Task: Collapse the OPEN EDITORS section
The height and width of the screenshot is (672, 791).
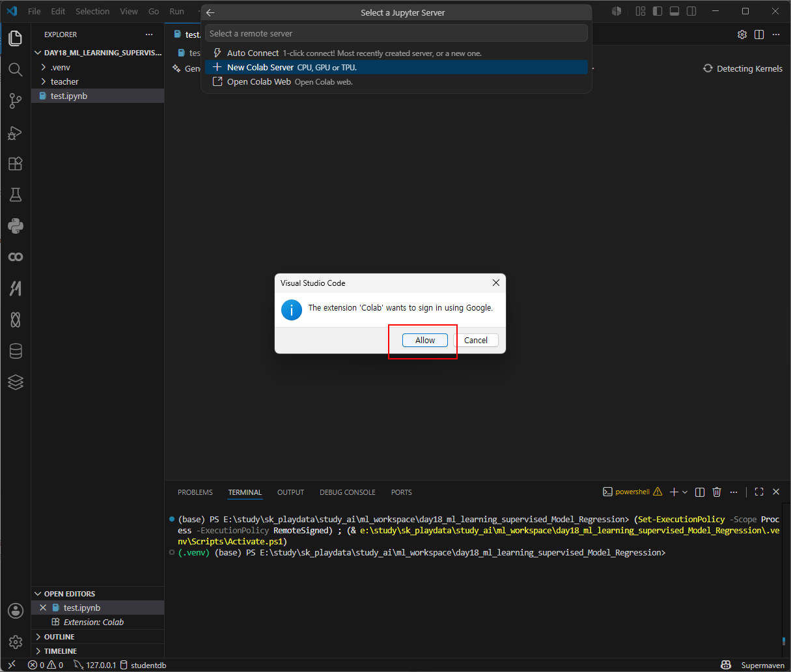Action: point(98,594)
